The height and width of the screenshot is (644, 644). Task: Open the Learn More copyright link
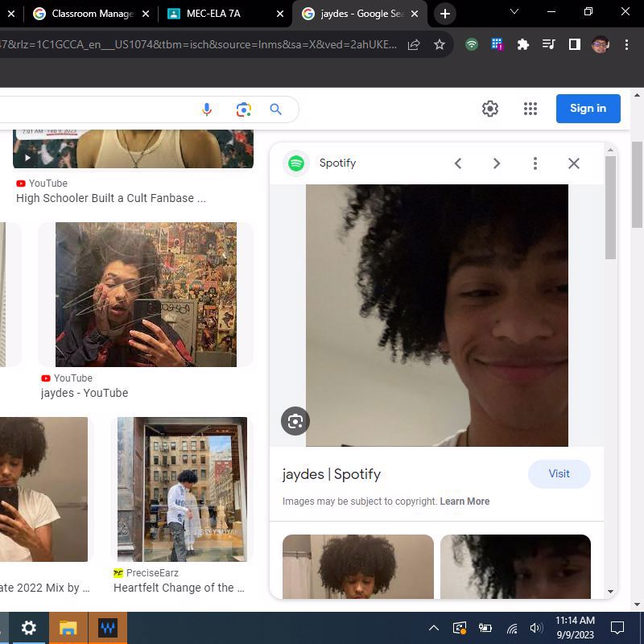tap(464, 502)
